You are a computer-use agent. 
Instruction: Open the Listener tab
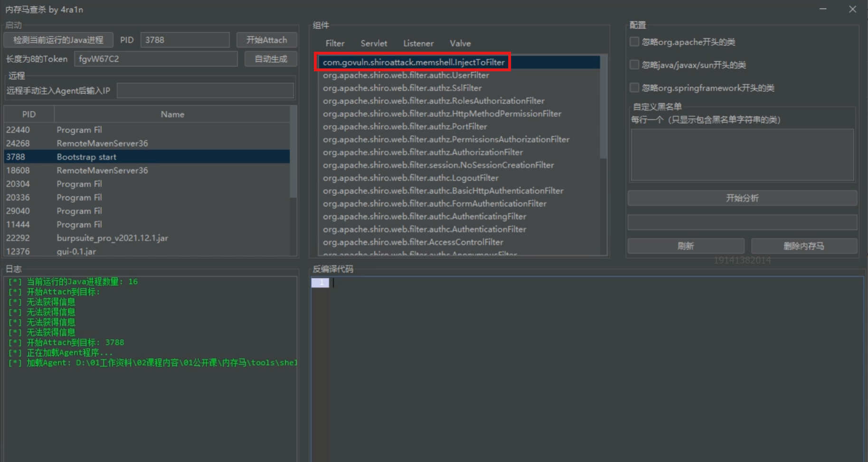coord(418,43)
